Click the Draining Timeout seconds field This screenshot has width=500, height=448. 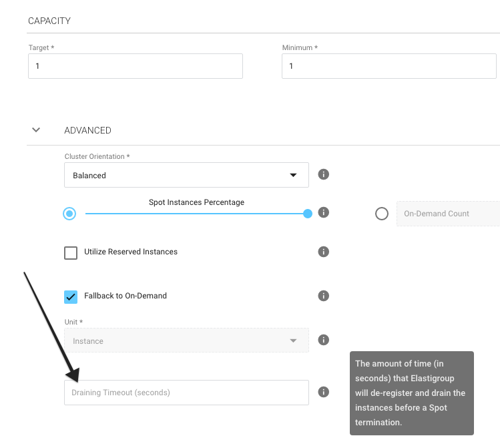coord(186,393)
